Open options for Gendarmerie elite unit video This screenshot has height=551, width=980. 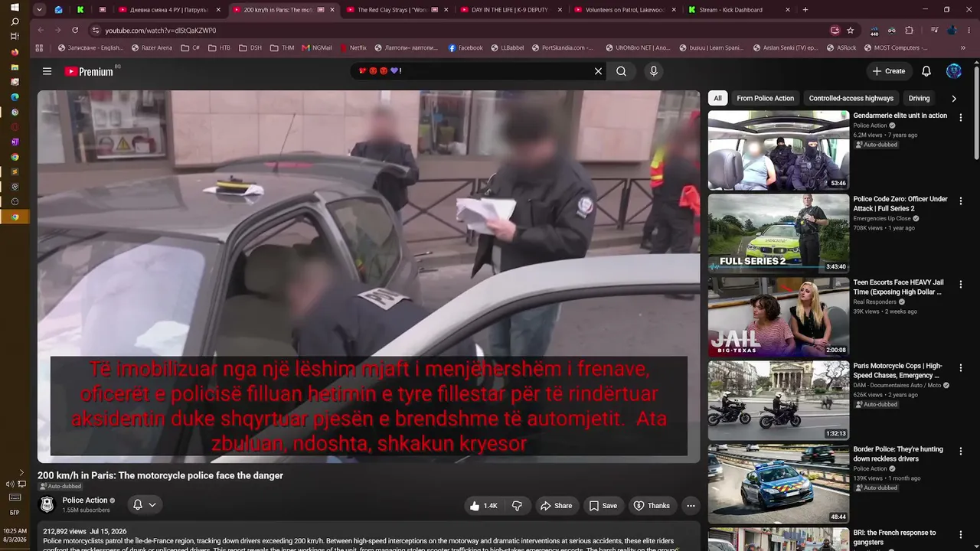click(x=960, y=117)
